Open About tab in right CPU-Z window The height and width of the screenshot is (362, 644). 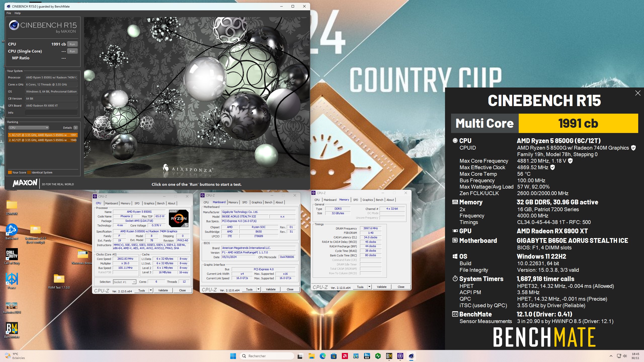tap(390, 200)
